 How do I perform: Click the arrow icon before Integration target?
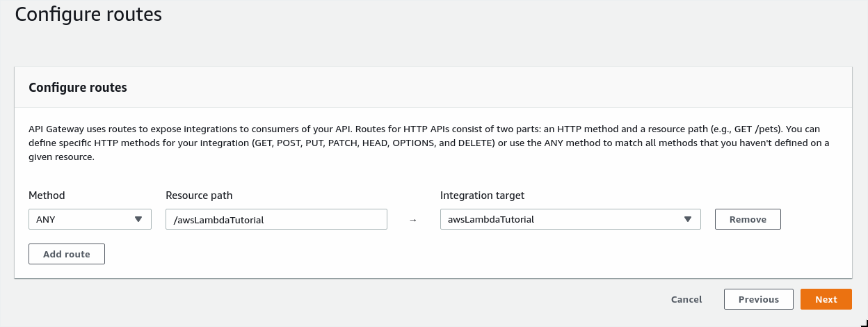coord(412,220)
